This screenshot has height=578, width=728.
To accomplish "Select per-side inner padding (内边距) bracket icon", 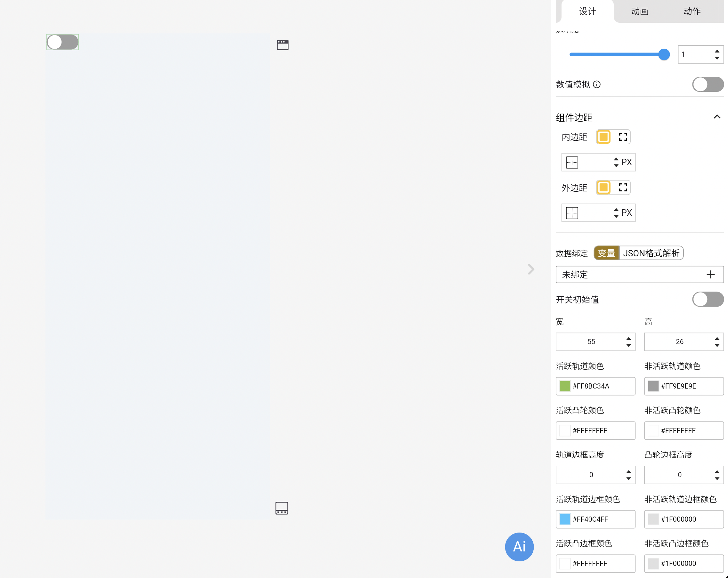I will coord(623,137).
